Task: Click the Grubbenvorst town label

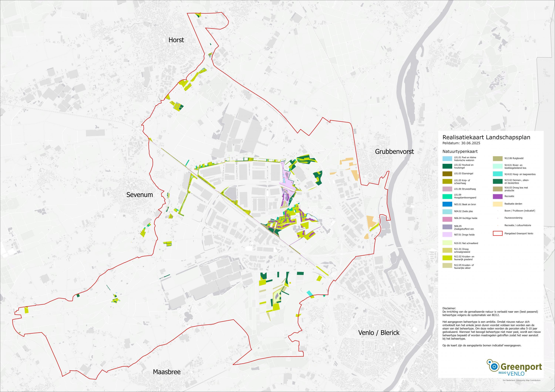Action: (394, 152)
